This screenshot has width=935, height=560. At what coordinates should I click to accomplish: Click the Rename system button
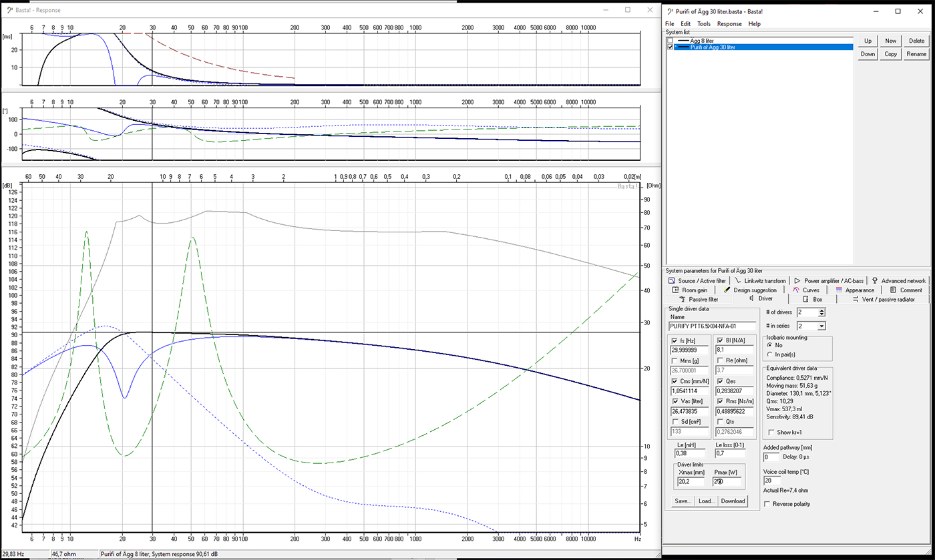(x=916, y=54)
